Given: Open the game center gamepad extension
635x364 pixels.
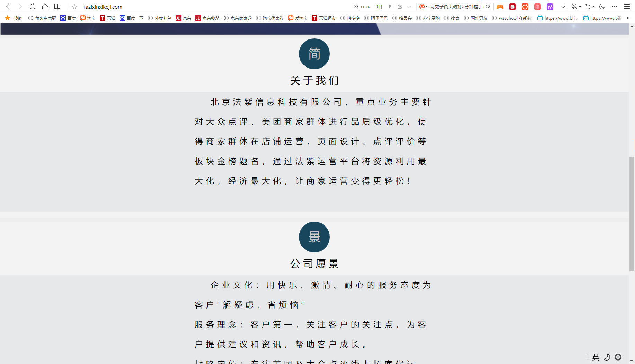Looking at the screenshot, I should [500, 7].
